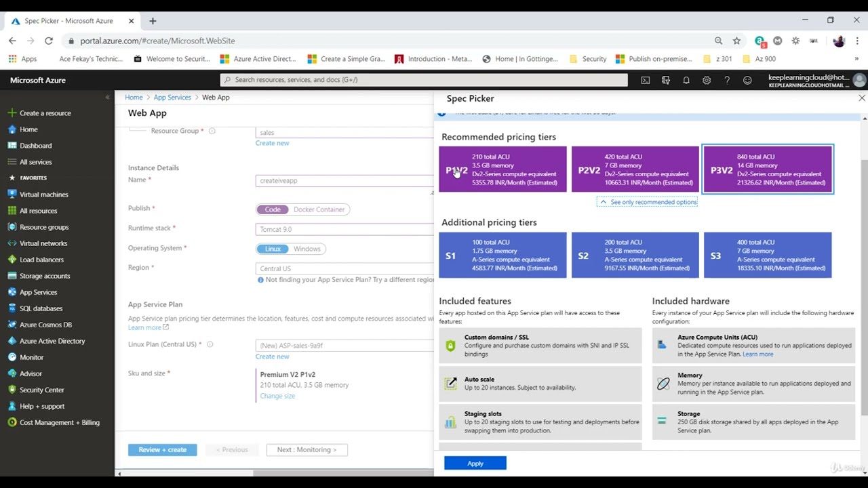Screen dimensions: 868x488
Task: Click Home in the breadcrumb
Action: click(134, 98)
